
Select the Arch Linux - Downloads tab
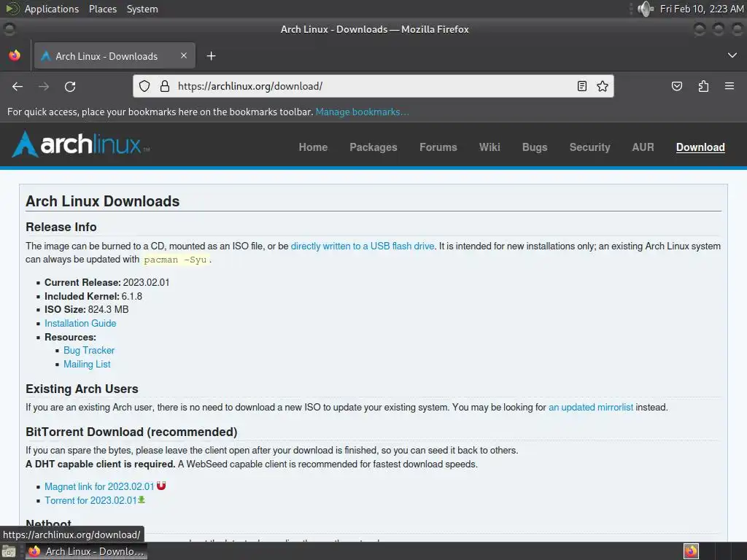115,55
